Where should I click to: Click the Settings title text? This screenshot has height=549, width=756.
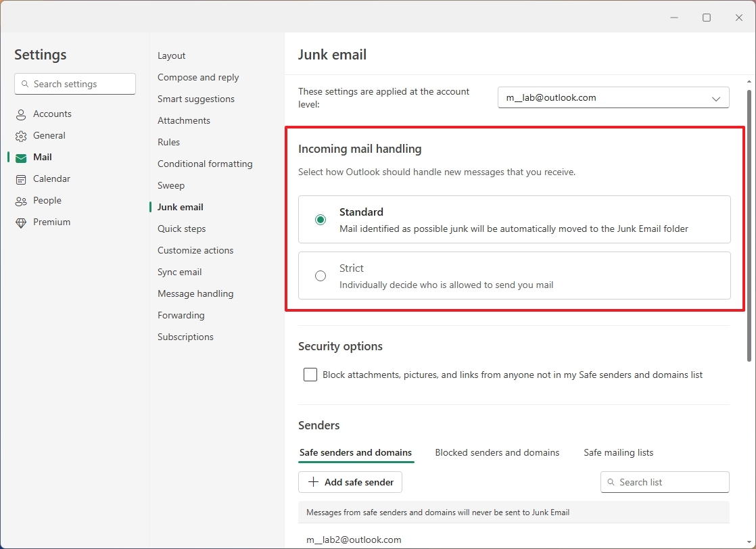tap(41, 55)
